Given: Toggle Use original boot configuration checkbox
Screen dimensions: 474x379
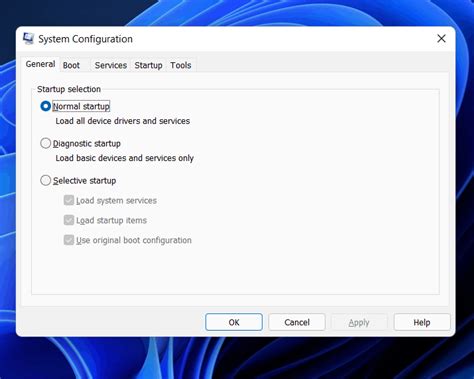Looking at the screenshot, I should coord(69,240).
